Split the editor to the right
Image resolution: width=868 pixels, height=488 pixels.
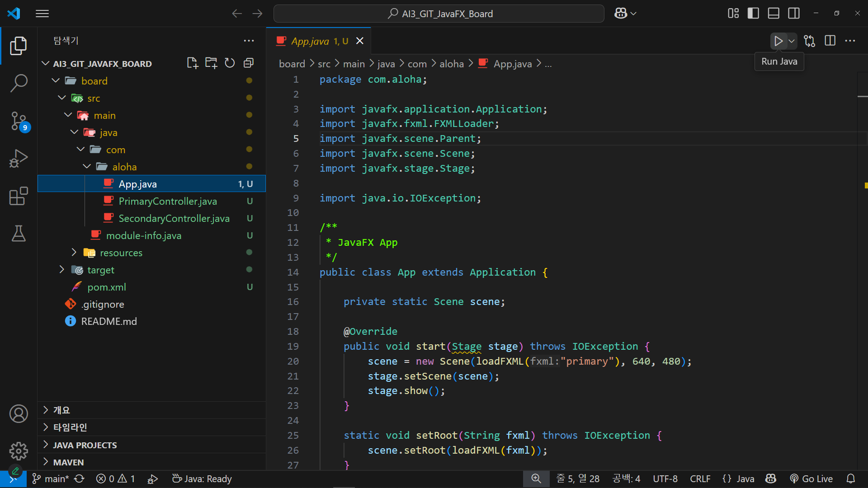pos(830,41)
